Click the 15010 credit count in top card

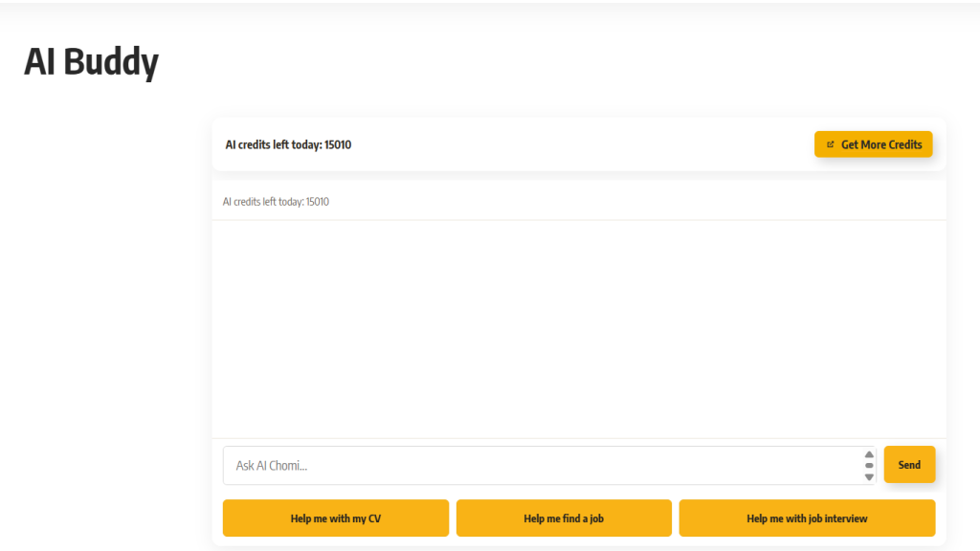coord(338,145)
